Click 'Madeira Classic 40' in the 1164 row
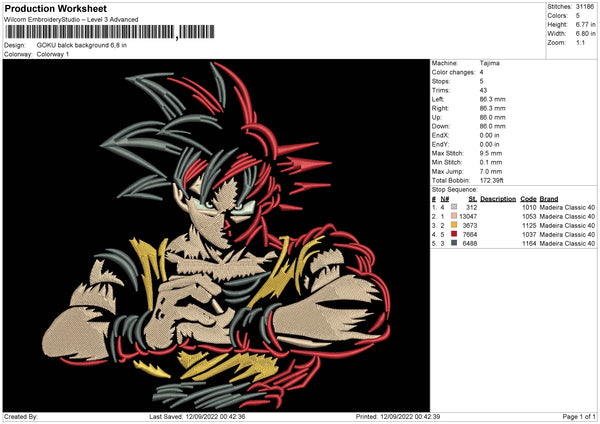600x424 pixels. pyautogui.click(x=567, y=243)
